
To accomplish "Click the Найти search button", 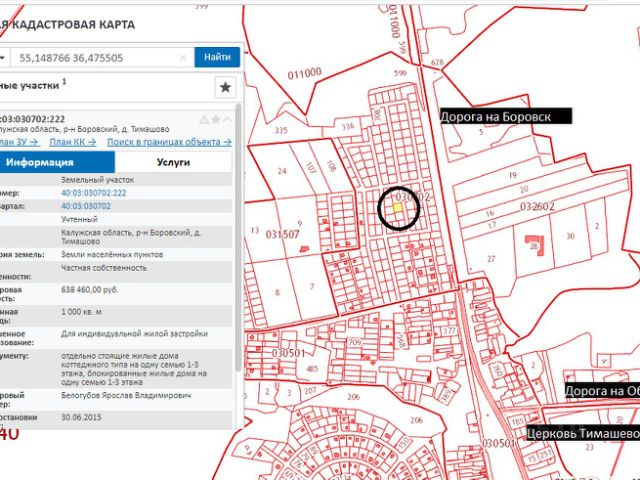I will point(217,58).
